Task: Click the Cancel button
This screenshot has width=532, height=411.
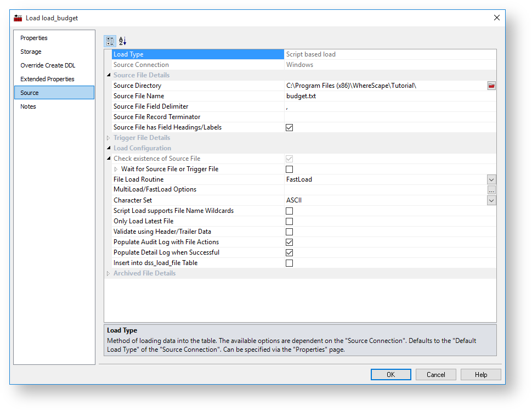Action: click(436, 375)
